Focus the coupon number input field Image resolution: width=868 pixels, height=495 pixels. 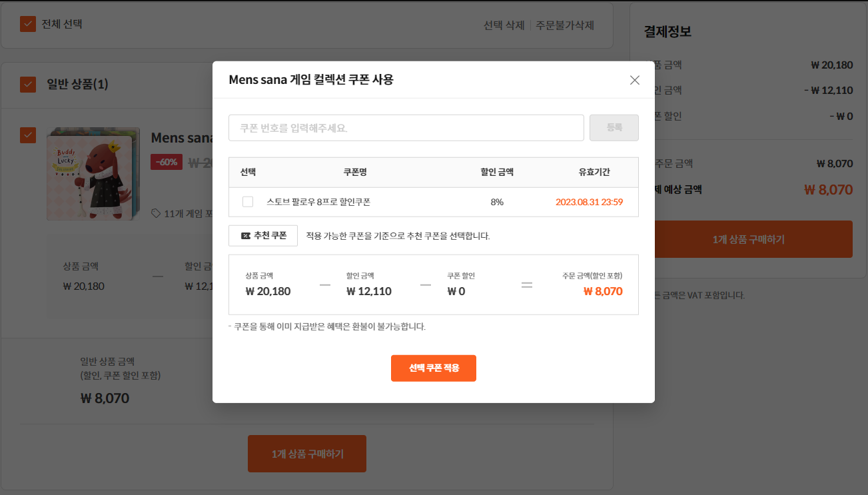tap(406, 128)
